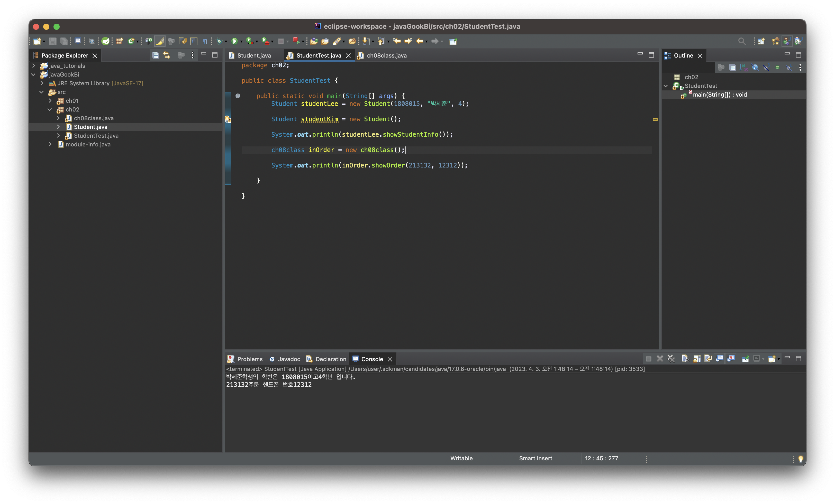The width and height of the screenshot is (835, 504).
Task: Click the green Run button in toolbar
Action: point(234,41)
